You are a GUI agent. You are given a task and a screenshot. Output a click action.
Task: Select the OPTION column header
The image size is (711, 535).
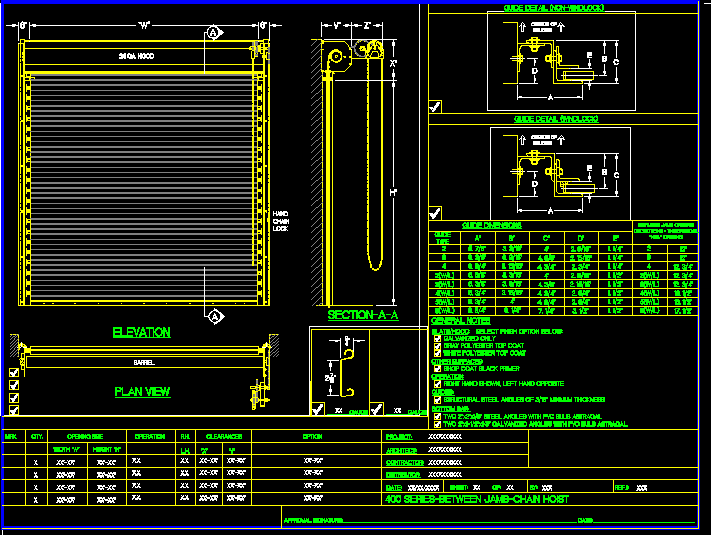pyautogui.click(x=312, y=437)
